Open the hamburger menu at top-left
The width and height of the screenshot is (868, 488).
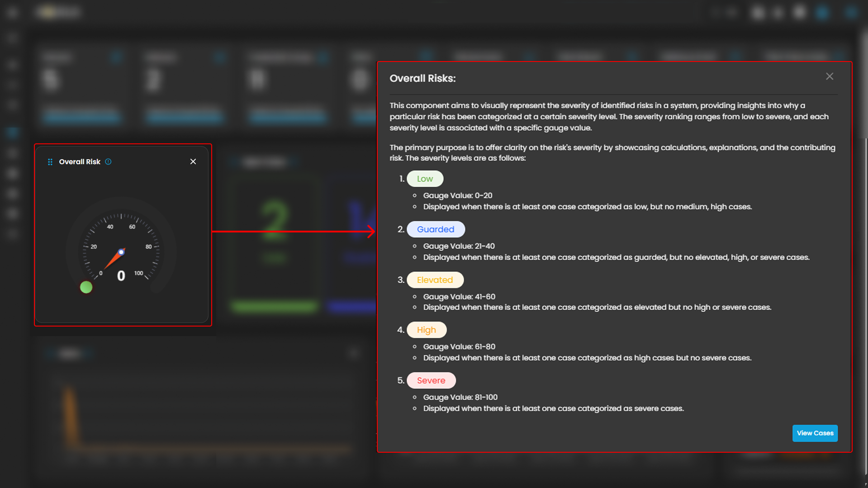(12, 12)
